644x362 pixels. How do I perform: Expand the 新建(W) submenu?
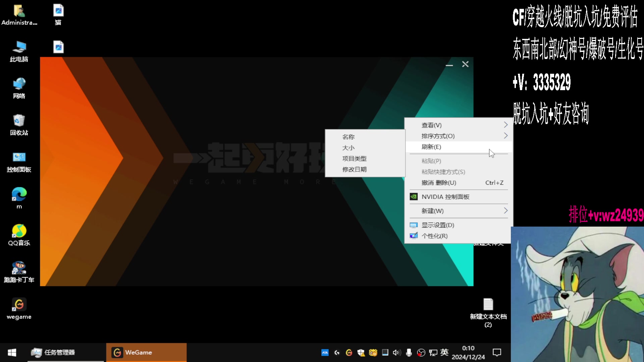[x=459, y=211]
